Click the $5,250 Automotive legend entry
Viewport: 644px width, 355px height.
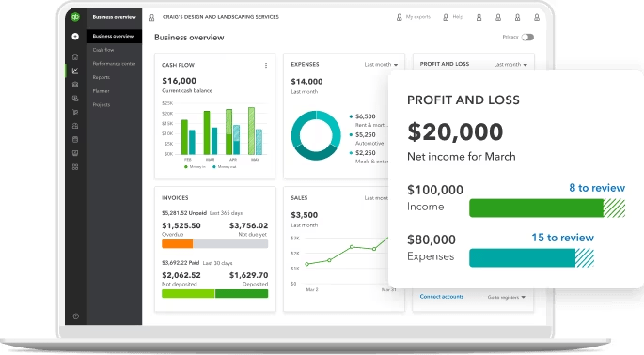[366, 134]
